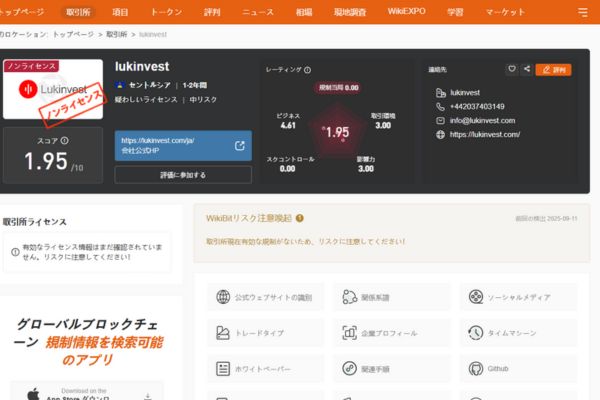Click the 疑わしいライセンス label

tap(146, 100)
